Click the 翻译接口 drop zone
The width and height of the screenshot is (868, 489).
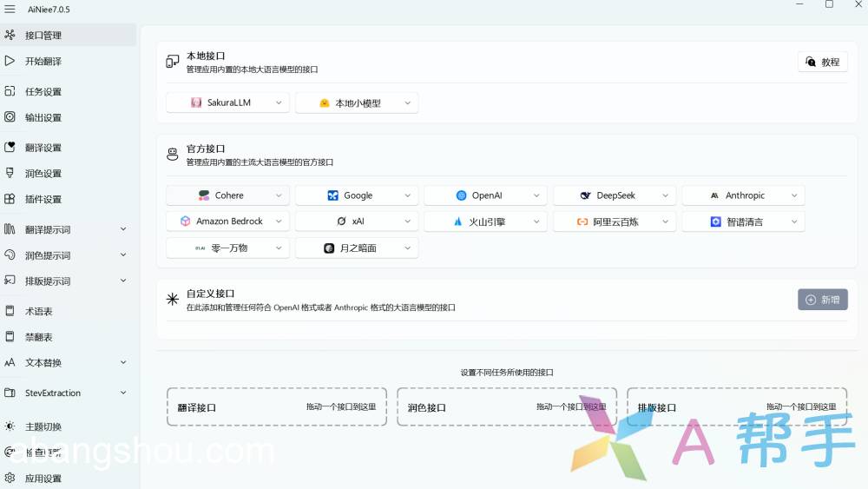[277, 406]
